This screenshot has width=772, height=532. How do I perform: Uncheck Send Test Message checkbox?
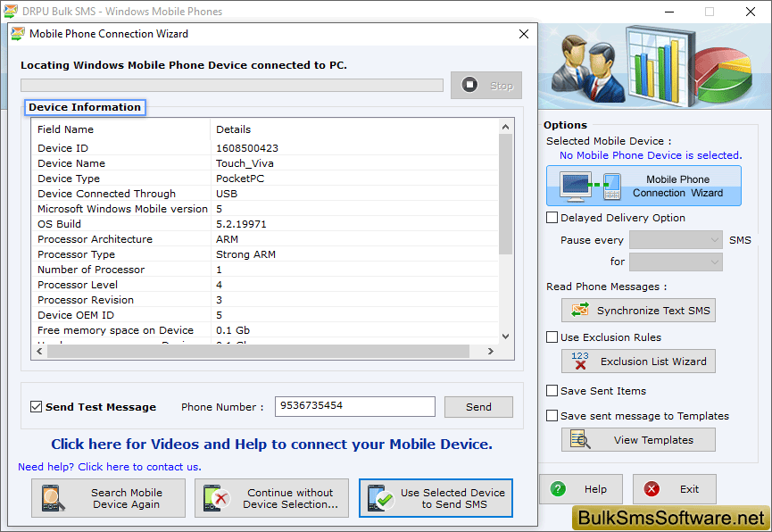[x=36, y=406]
